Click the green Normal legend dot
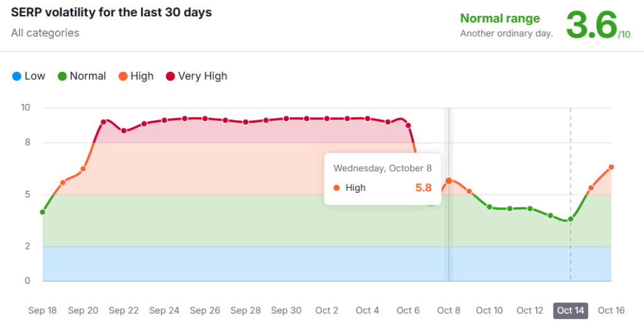This screenshot has height=333, width=644. coord(62,76)
